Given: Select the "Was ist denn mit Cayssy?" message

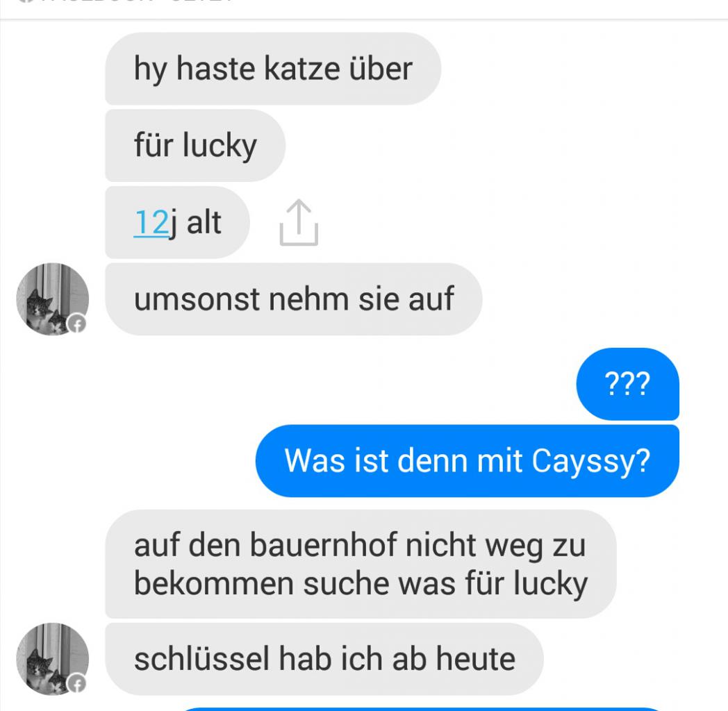Looking at the screenshot, I should pyautogui.click(x=467, y=461).
